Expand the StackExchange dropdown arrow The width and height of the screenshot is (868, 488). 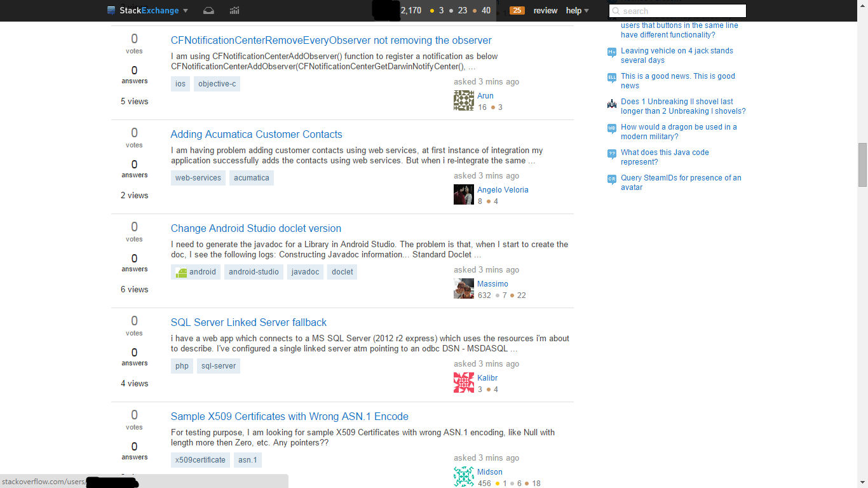tap(186, 11)
